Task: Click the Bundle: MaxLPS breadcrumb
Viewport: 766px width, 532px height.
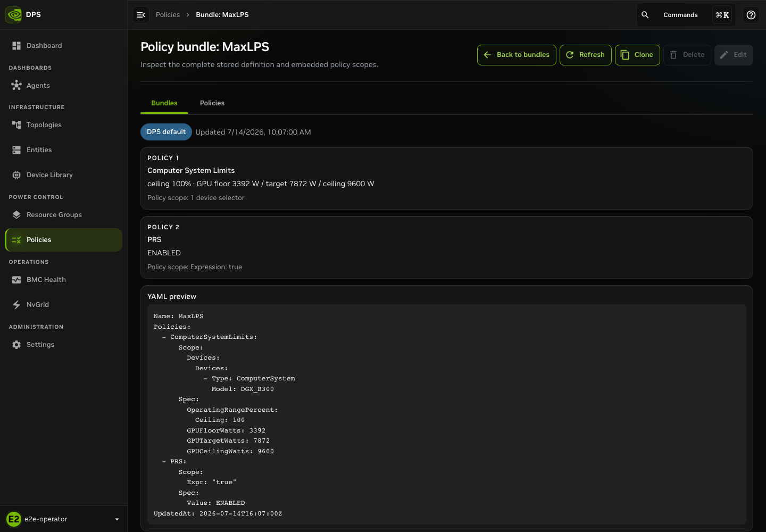Action: click(222, 15)
